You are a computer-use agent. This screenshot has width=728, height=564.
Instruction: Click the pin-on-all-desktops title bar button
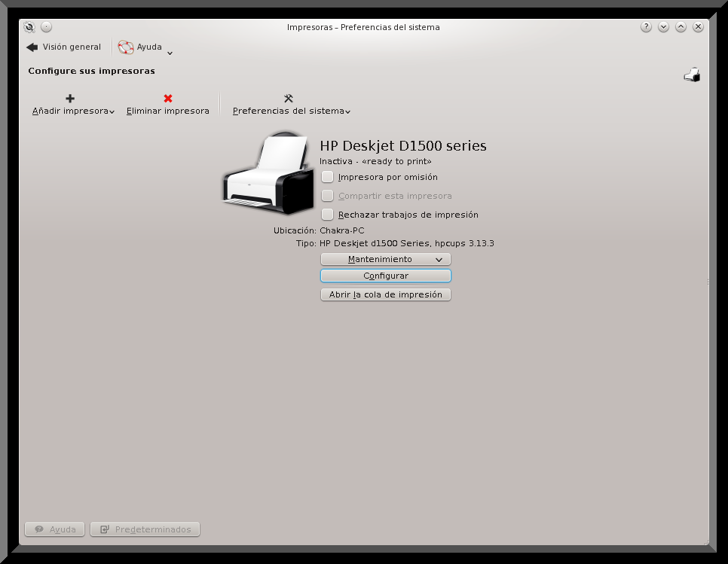[47, 27]
